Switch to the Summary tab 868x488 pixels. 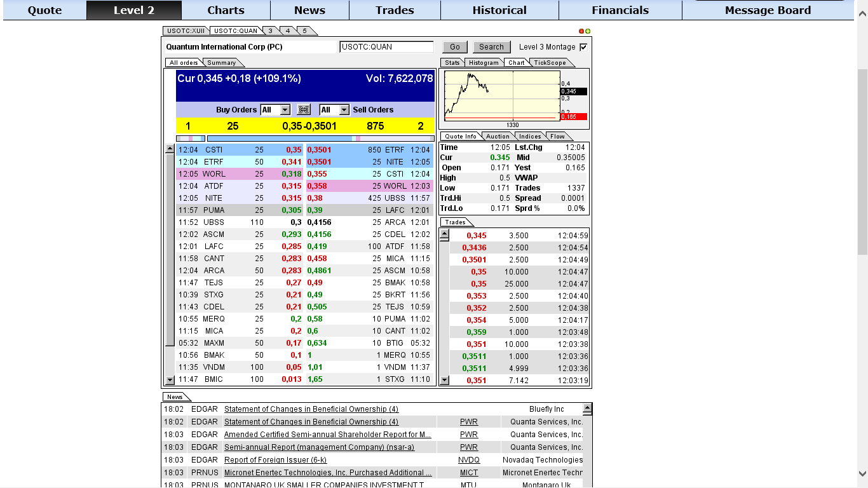pos(221,62)
